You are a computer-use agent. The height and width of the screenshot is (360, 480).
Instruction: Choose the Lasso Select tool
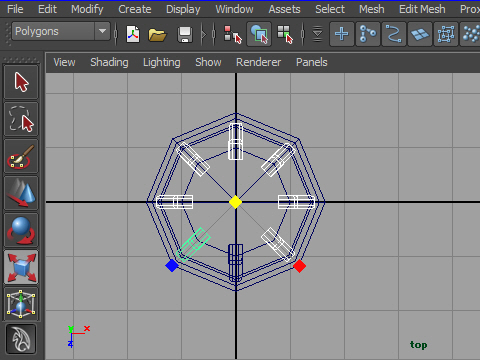coord(21,119)
